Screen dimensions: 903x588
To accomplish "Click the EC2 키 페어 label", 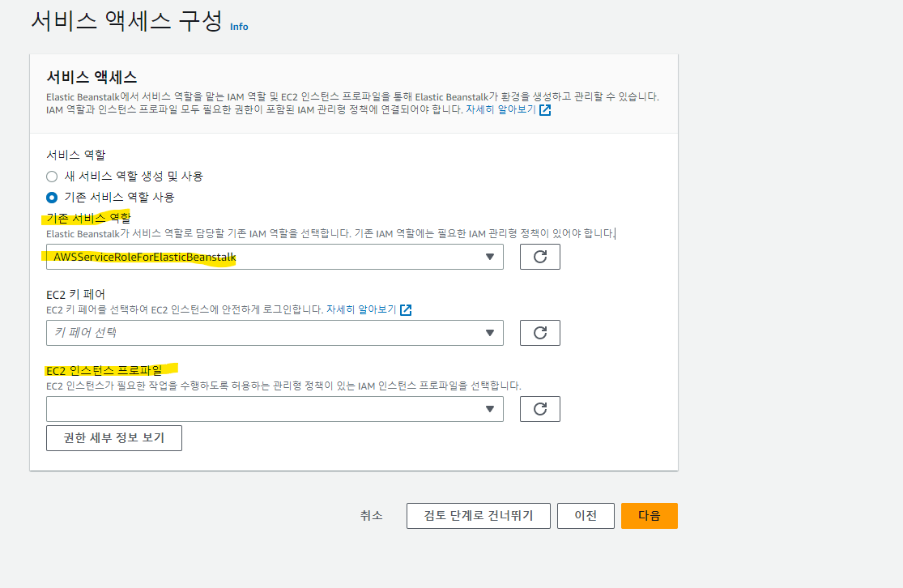I will [x=75, y=294].
